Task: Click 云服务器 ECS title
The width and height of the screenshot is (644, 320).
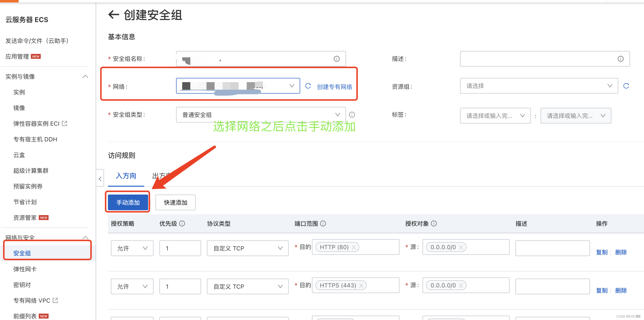Action: [27, 20]
